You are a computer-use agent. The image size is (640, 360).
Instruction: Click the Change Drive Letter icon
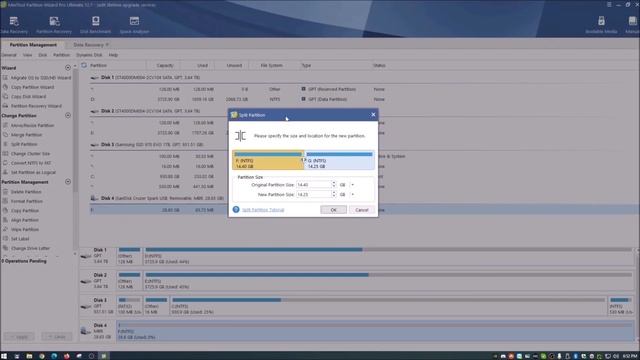tap(5, 248)
